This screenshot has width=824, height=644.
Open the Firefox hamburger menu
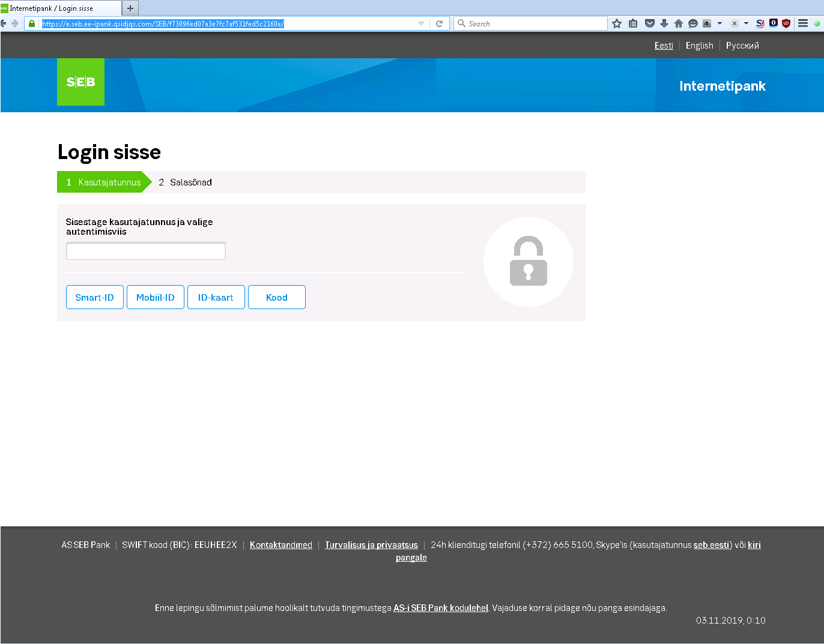tap(803, 23)
